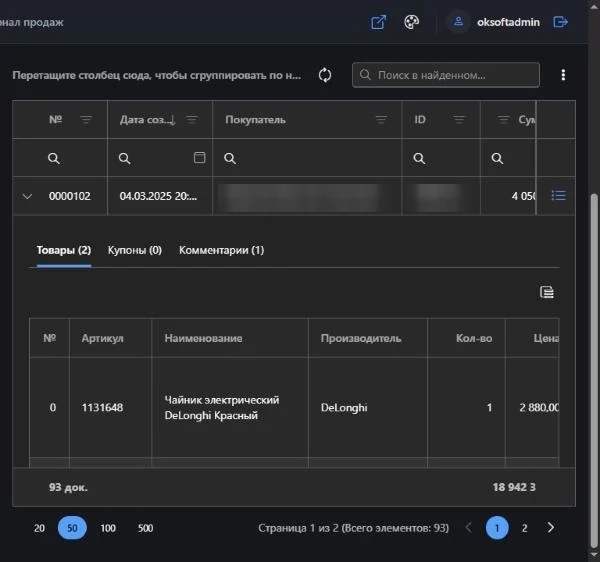The height and width of the screenshot is (562, 600).
Task: Open the theme palette icon
Action: [411, 22]
